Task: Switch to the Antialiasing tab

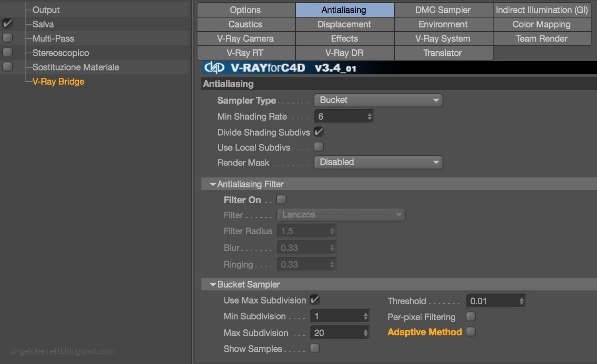Action: [345, 10]
